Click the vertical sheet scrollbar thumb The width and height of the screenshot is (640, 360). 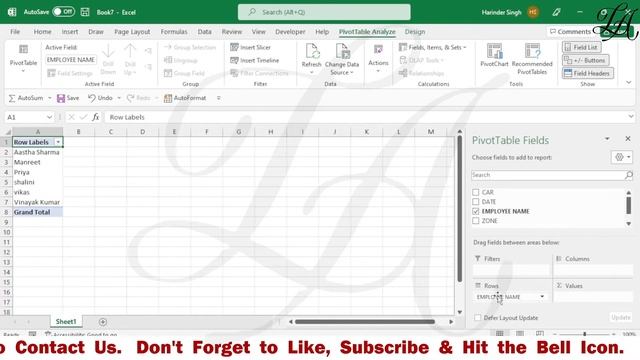point(460,209)
